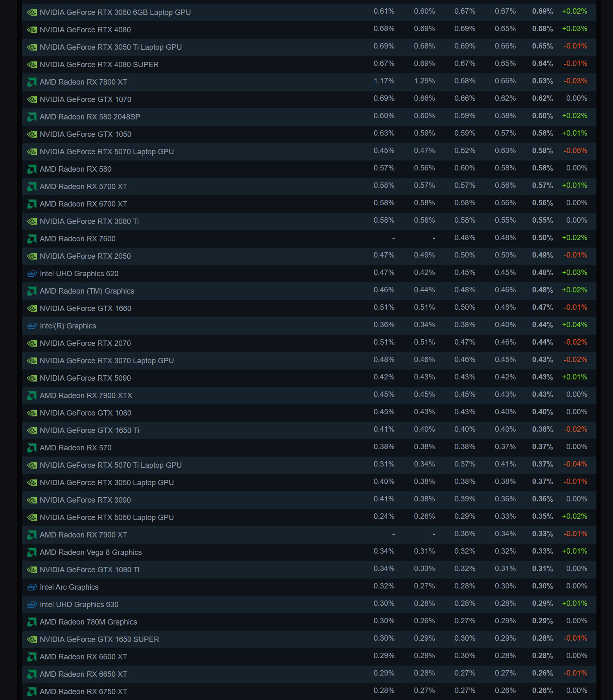This screenshot has height=700, width=613.
Task: Select the 'NVIDIA GeForce GTX 1650 Ti' name
Action: click(x=90, y=430)
